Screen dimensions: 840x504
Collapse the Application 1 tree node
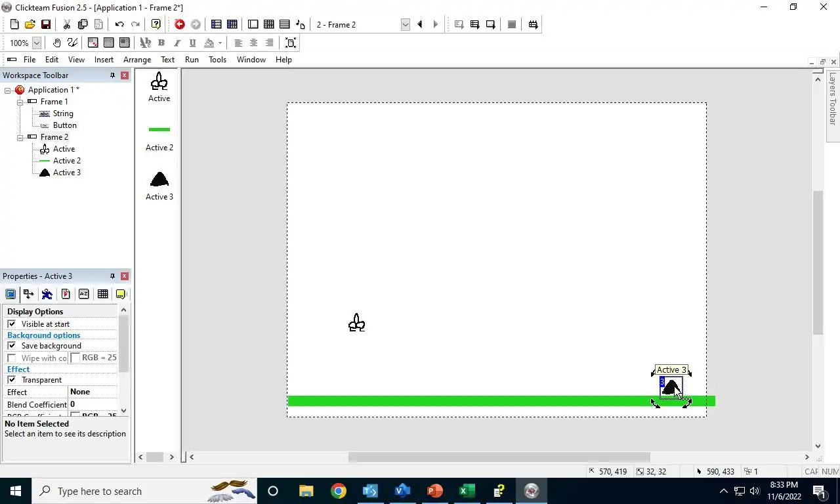(x=8, y=90)
